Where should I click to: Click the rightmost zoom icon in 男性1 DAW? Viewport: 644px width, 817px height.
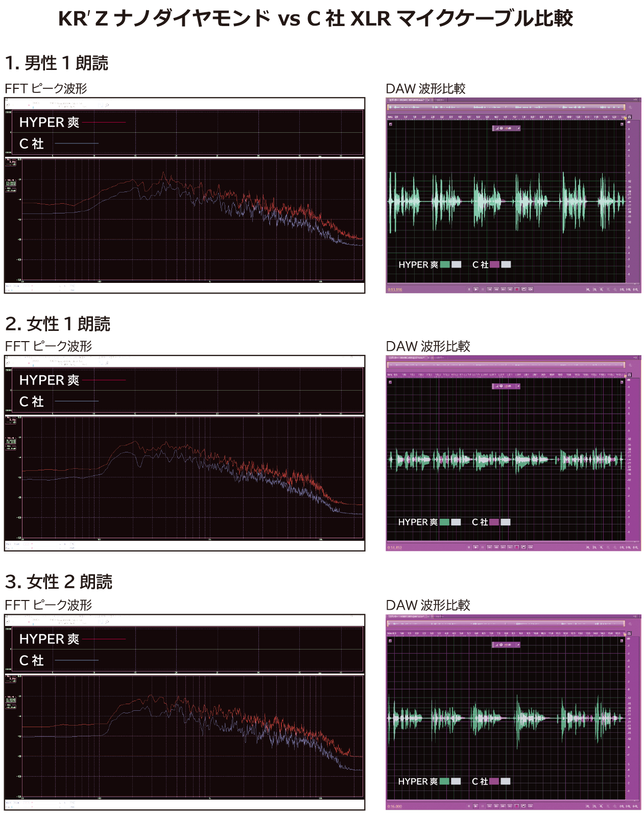tap(635, 290)
